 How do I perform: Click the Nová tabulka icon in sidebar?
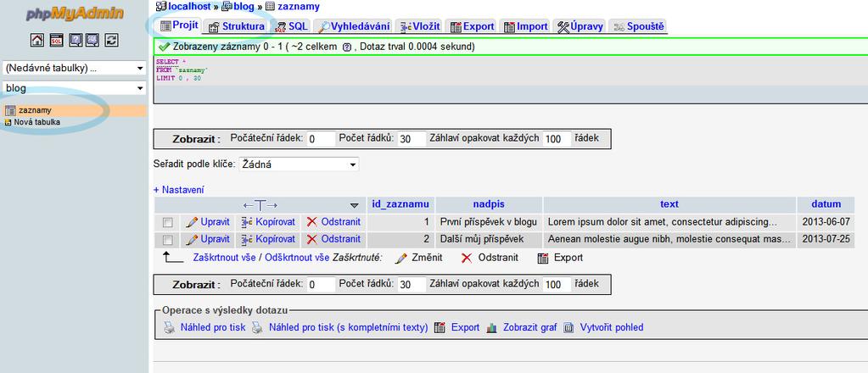(x=8, y=122)
